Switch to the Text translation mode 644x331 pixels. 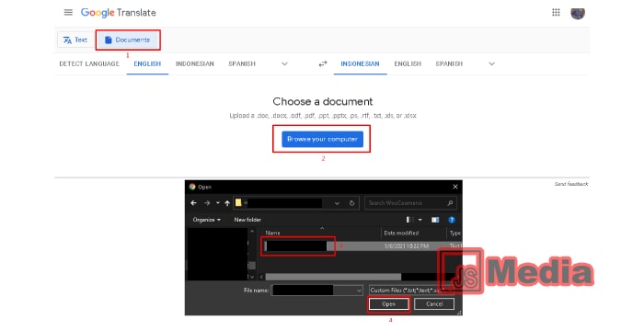[75, 40]
